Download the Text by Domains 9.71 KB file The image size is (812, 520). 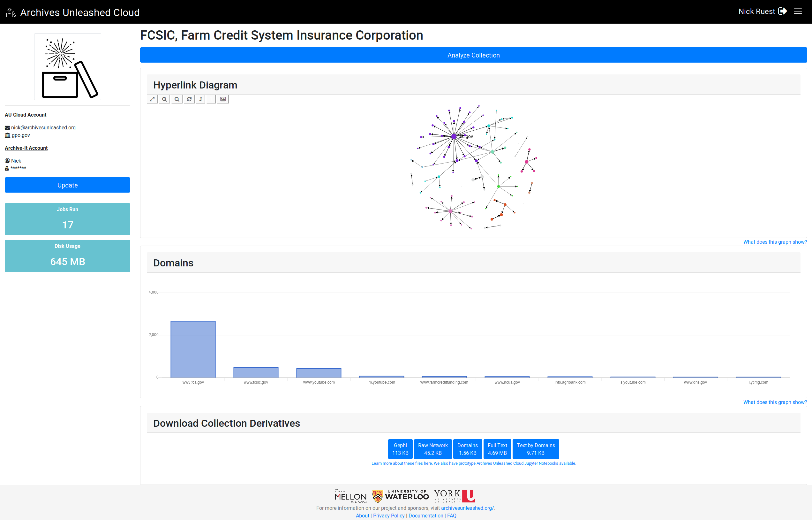(536, 449)
